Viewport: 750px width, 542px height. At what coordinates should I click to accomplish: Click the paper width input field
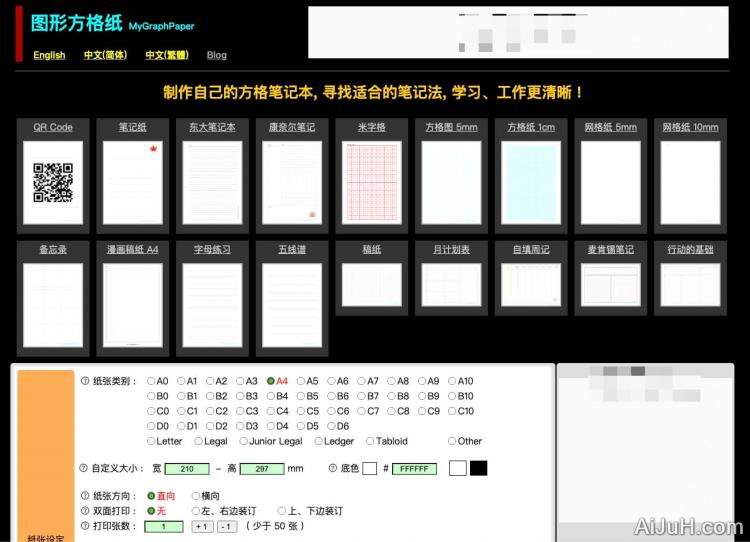pos(187,468)
